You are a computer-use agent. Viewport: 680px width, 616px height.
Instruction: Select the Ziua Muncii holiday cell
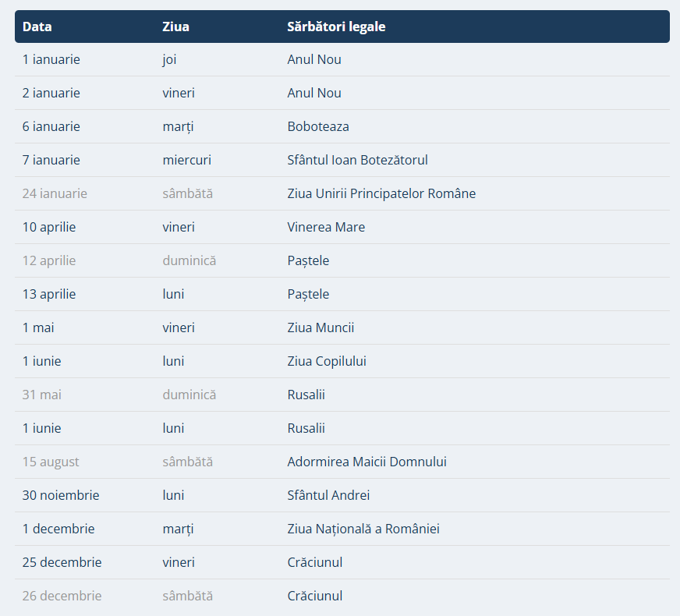[x=321, y=327]
